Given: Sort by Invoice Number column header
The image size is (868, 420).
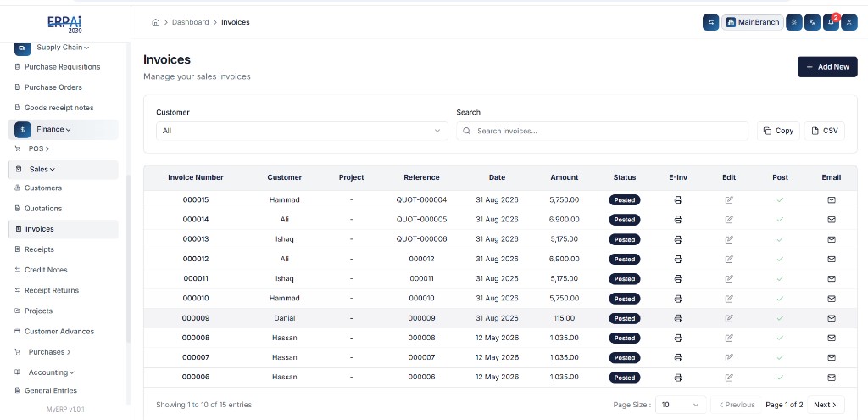Looking at the screenshot, I should (196, 178).
